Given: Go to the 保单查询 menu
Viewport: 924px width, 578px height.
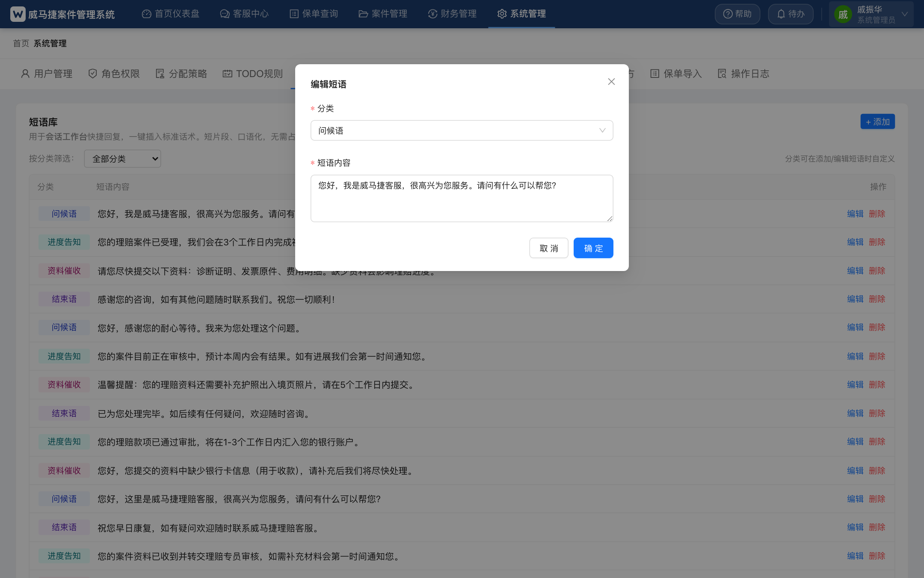Looking at the screenshot, I should tap(314, 14).
